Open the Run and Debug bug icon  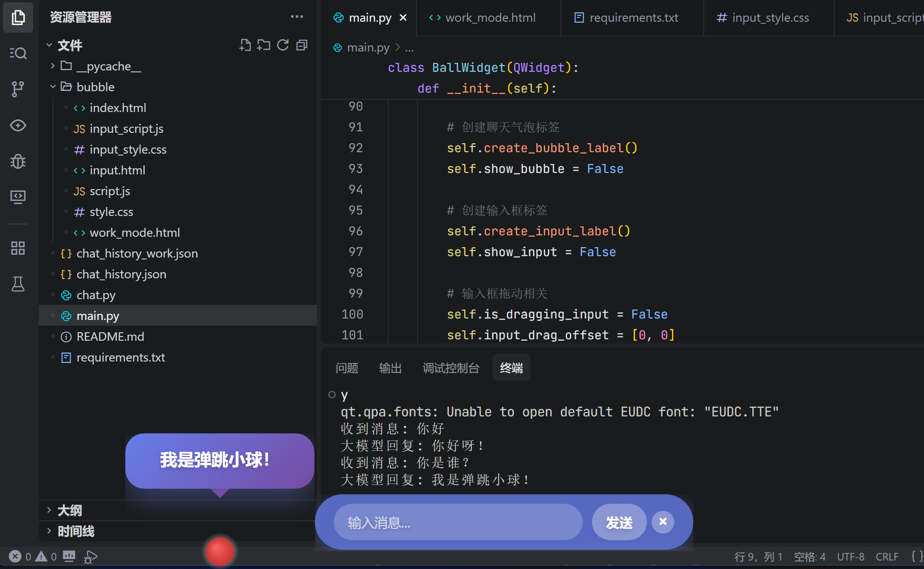tap(18, 161)
